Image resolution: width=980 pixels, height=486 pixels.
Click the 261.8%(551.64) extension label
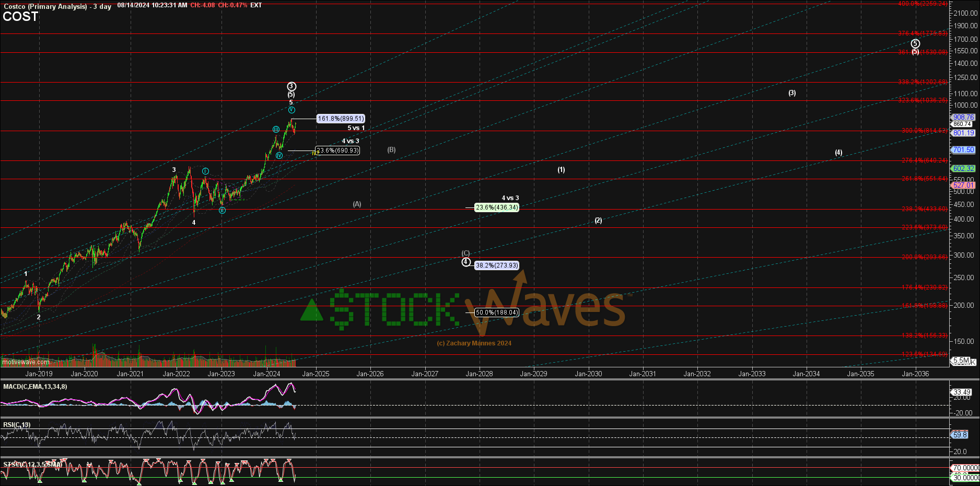pyautogui.click(x=925, y=179)
